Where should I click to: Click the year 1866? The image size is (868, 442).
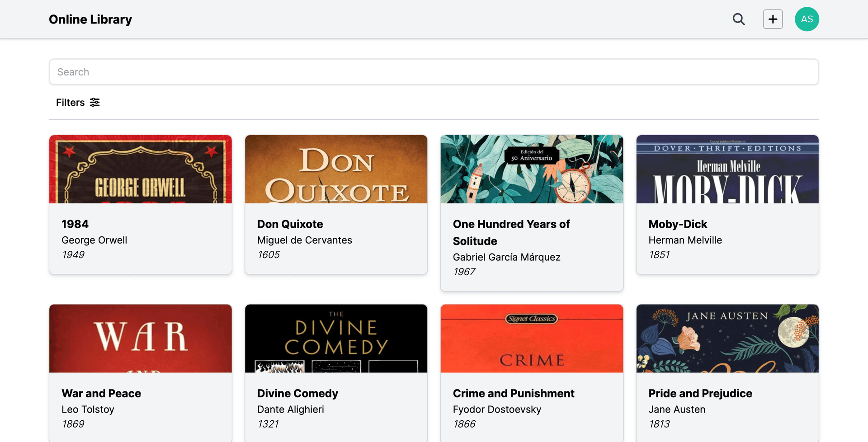click(x=465, y=424)
